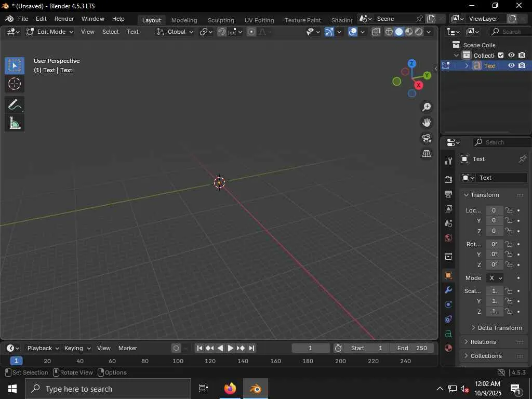The height and width of the screenshot is (399, 532).
Task: Open the Modifiers wrench properties tab
Action: [448, 290]
